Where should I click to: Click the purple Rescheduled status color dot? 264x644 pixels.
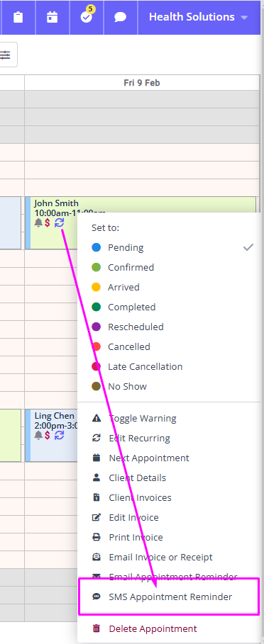(97, 327)
